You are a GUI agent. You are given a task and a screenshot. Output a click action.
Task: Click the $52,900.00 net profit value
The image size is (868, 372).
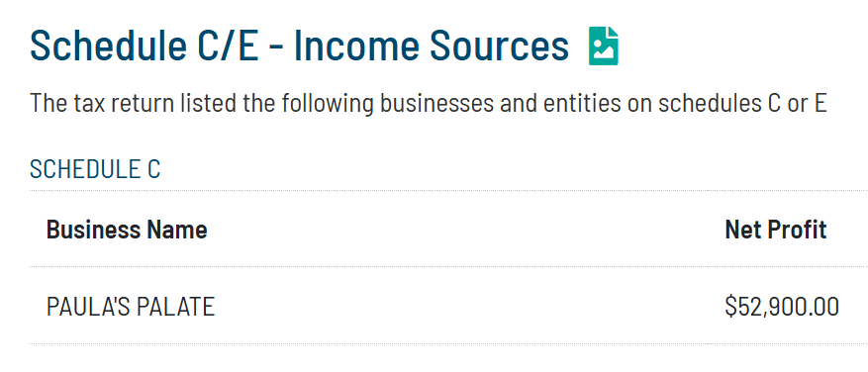tap(782, 307)
